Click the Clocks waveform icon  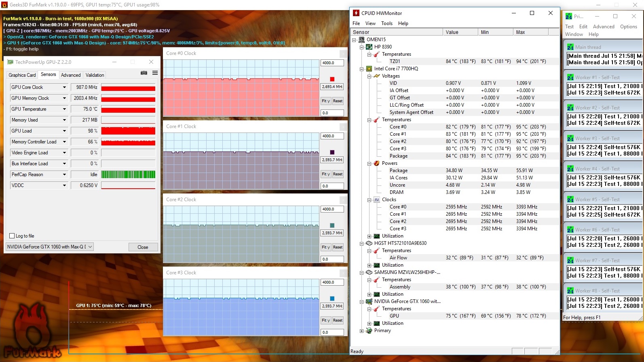click(x=377, y=200)
